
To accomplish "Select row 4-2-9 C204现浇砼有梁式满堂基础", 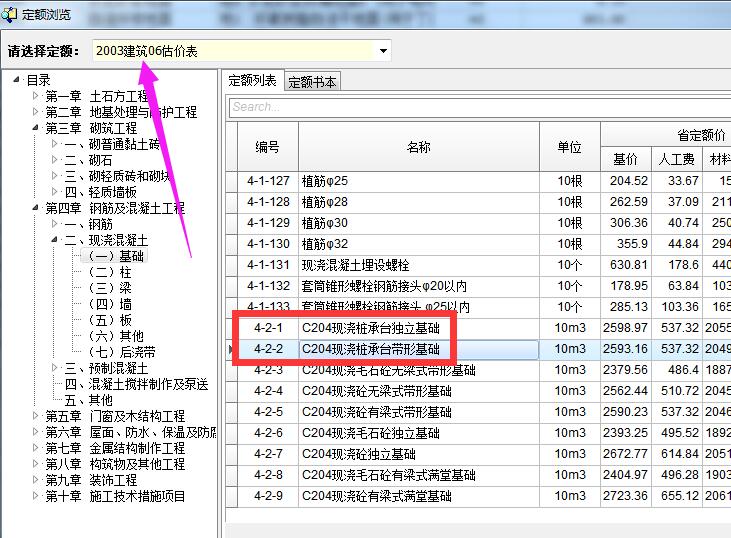I will pyautogui.click(x=478, y=496).
